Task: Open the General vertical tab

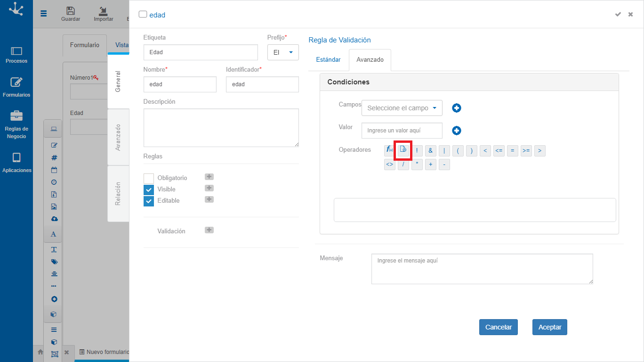Action: [118, 81]
